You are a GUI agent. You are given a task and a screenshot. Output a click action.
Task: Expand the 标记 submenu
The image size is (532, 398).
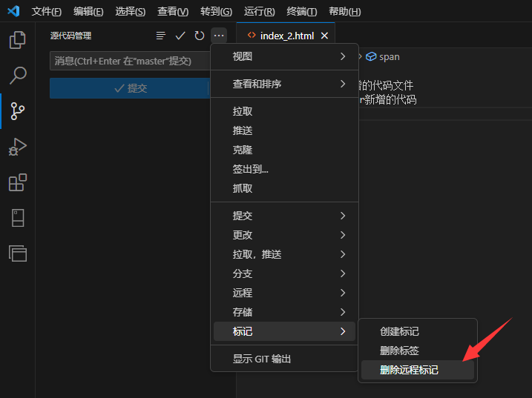click(x=284, y=331)
